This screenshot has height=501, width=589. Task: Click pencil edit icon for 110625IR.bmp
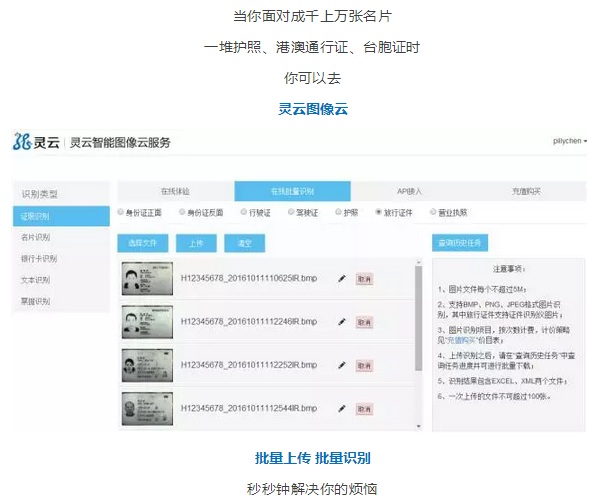point(342,278)
